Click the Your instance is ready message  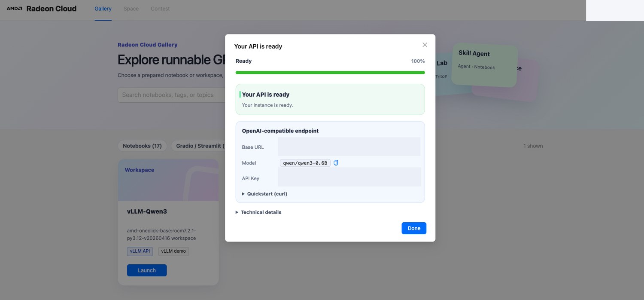click(x=267, y=105)
